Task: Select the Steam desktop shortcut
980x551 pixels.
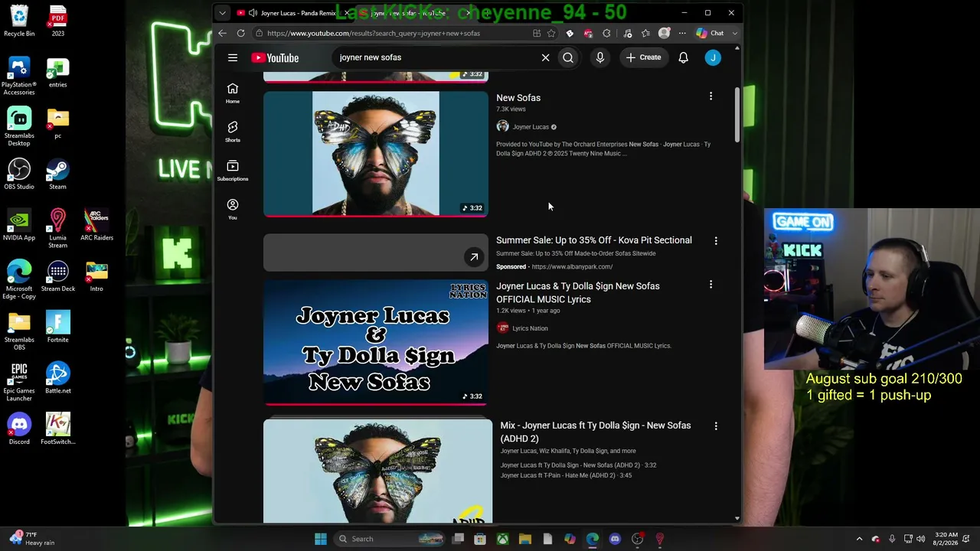Action: [x=57, y=174]
